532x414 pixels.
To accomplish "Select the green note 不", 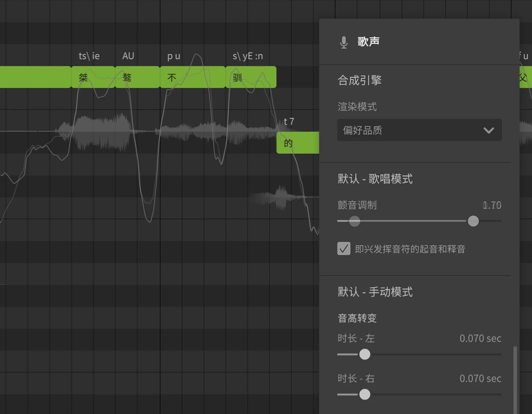I will [192, 77].
